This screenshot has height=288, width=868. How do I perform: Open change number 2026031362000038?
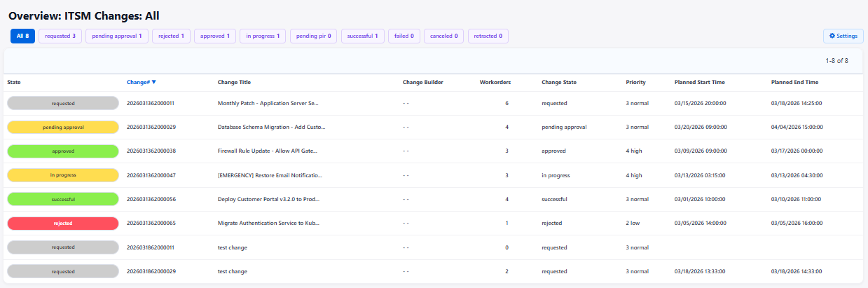point(151,151)
